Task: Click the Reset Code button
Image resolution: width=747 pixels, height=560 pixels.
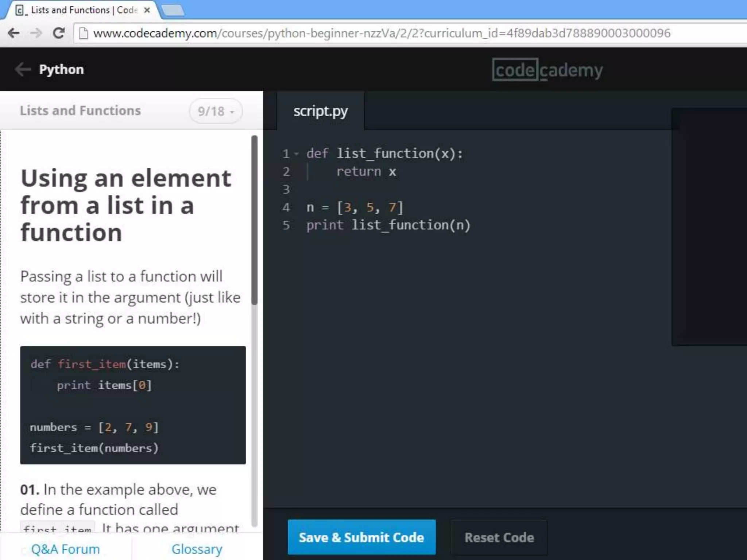Action: [x=499, y=537]
